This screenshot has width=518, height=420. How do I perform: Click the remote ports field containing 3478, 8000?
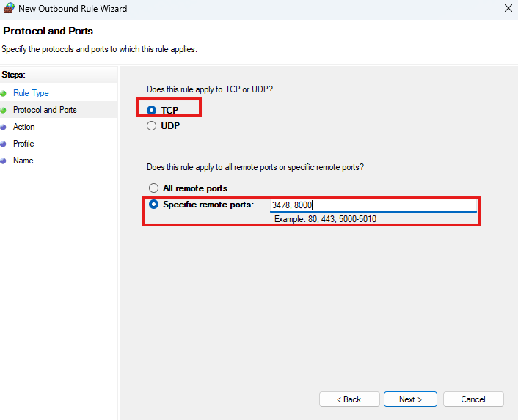point(373,205)
